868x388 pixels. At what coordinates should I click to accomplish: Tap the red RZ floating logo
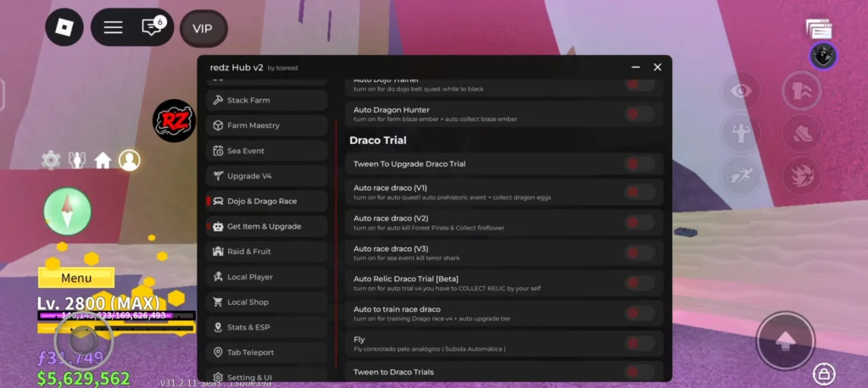click(174, 120)
